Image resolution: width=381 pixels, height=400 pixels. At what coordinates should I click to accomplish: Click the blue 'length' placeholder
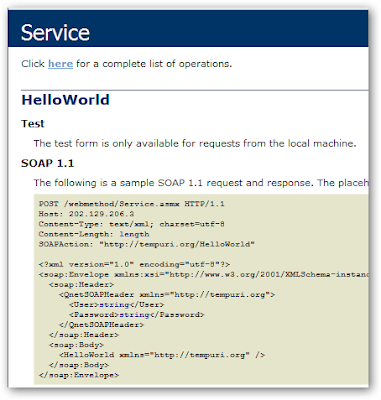click(134, 234)
